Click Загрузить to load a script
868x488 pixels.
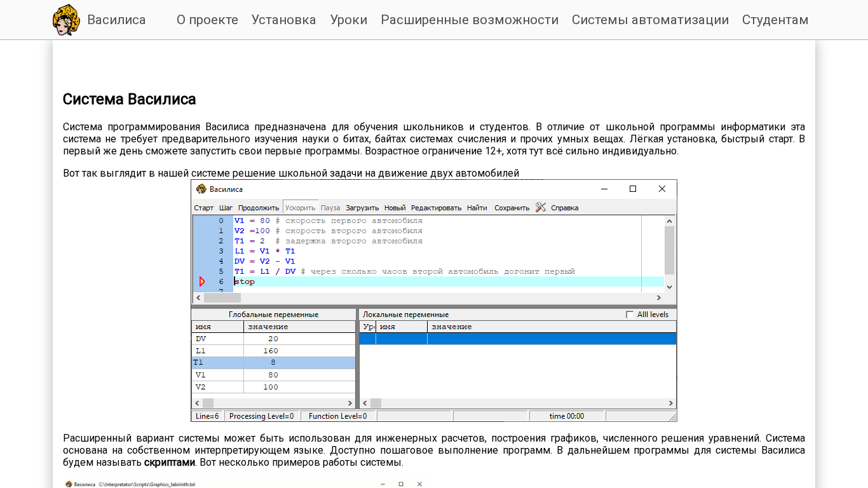tap(362, 208)
